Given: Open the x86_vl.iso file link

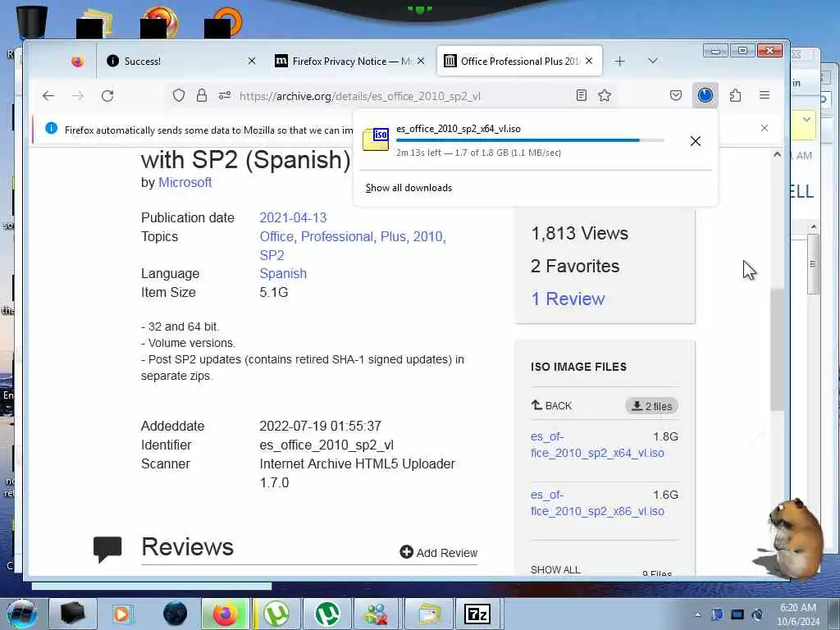Looking at the screenshot, I should coord(597,503).
